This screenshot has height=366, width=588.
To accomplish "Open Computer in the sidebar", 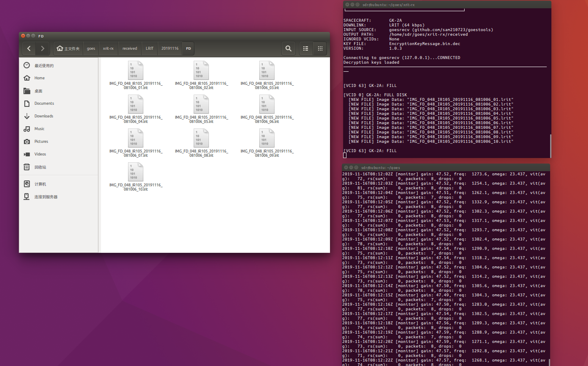I will pos(40,184).
